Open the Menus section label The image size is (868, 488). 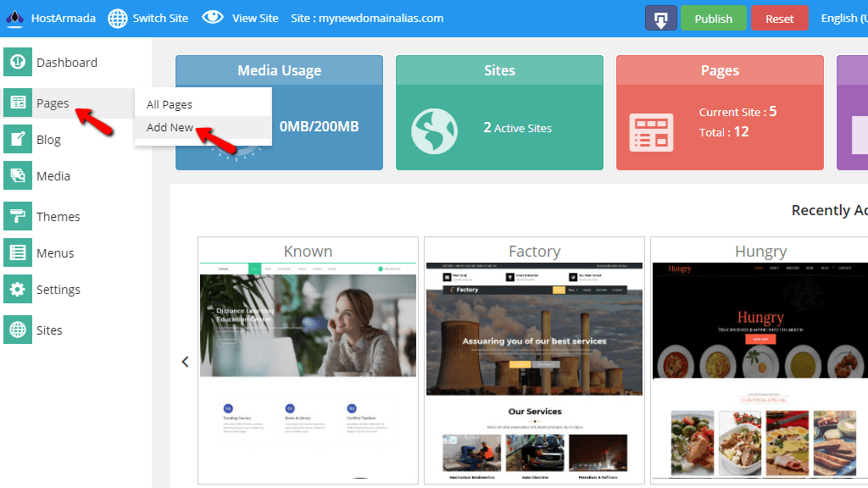(55, 252)
